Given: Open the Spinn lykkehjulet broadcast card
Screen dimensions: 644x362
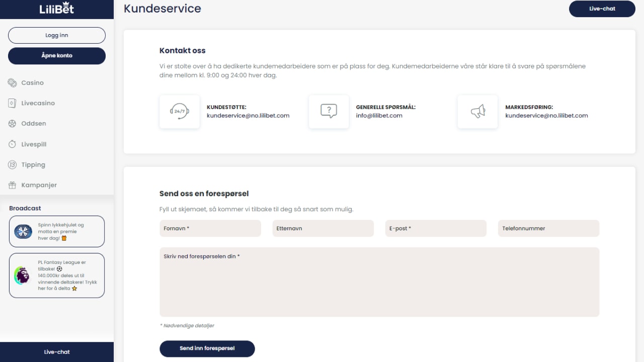Looking at the screenshot, I should (x=57, y=231).
